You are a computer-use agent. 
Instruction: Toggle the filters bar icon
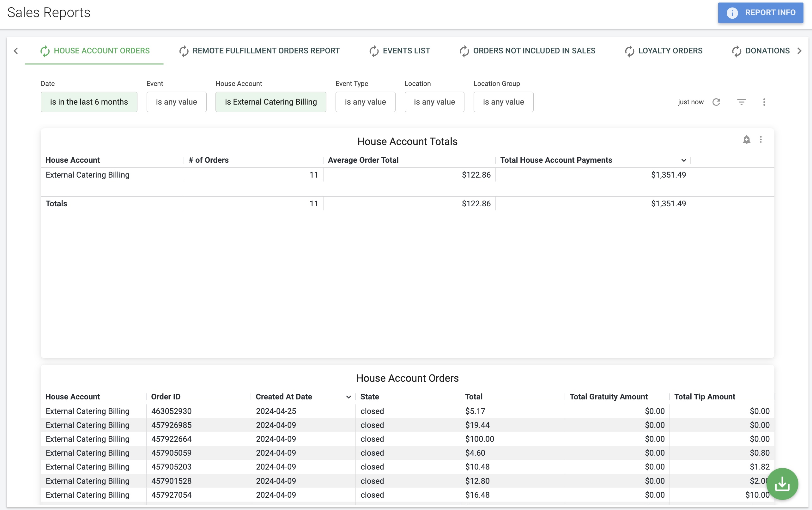click(x=741, y=102)
